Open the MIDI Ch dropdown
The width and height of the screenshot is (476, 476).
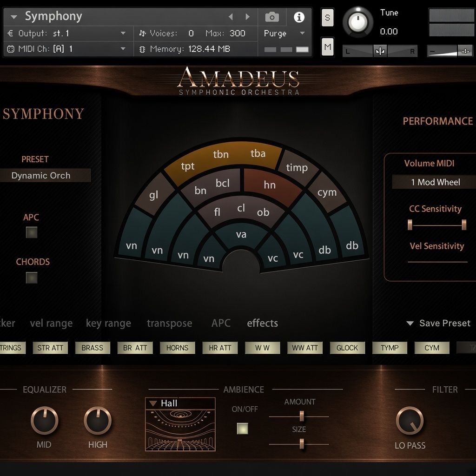(123, 48)
